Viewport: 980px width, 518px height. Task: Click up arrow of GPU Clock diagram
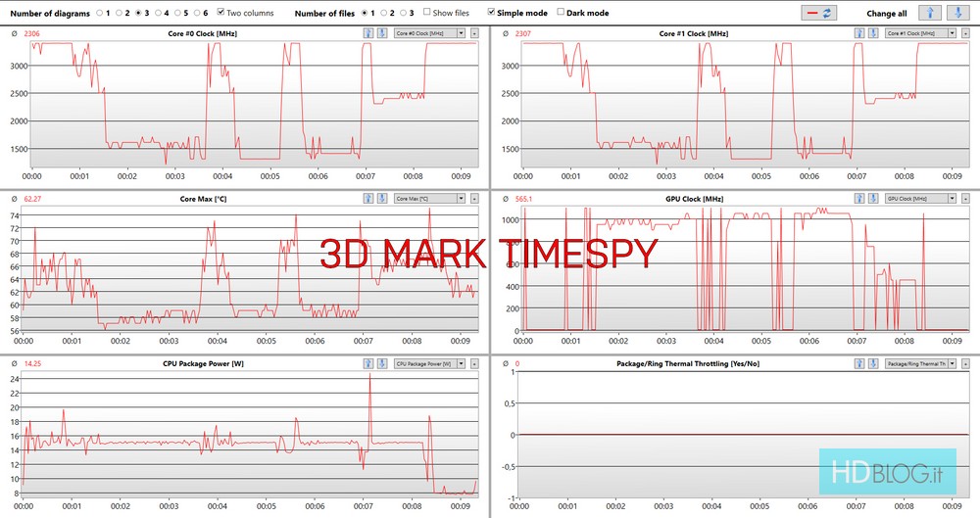(859, 198)
